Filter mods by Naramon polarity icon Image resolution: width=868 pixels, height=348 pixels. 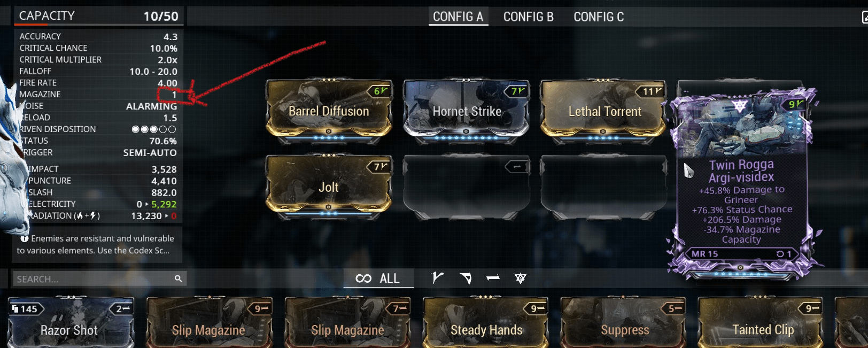(493, 278)
